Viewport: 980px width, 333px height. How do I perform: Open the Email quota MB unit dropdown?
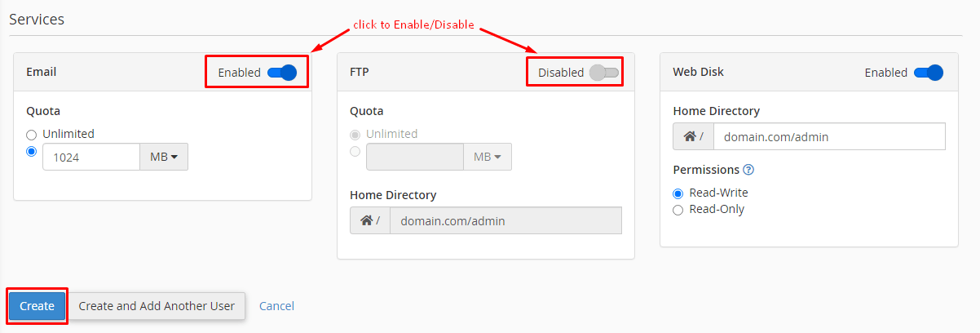click(164, 157)
